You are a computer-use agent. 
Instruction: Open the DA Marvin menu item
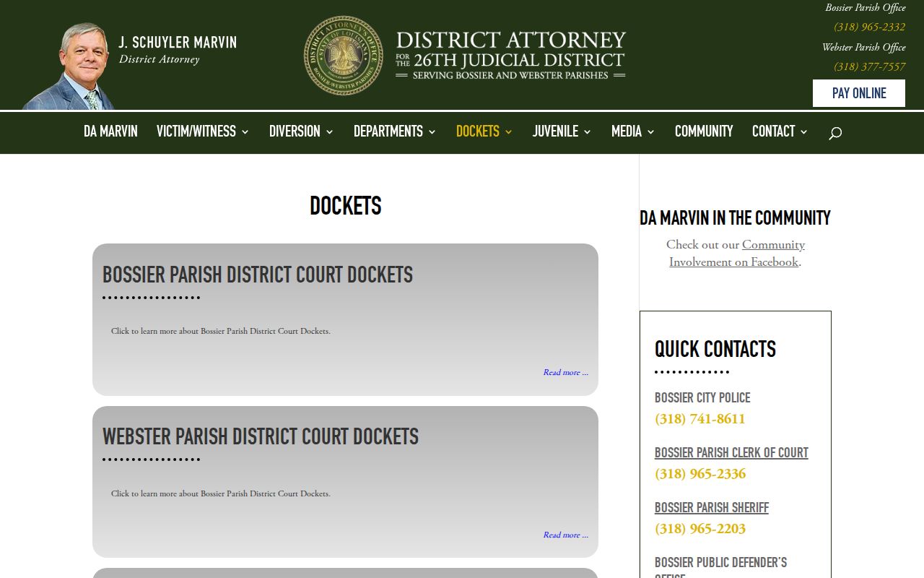pyautogui.click(x=110, y=131)
